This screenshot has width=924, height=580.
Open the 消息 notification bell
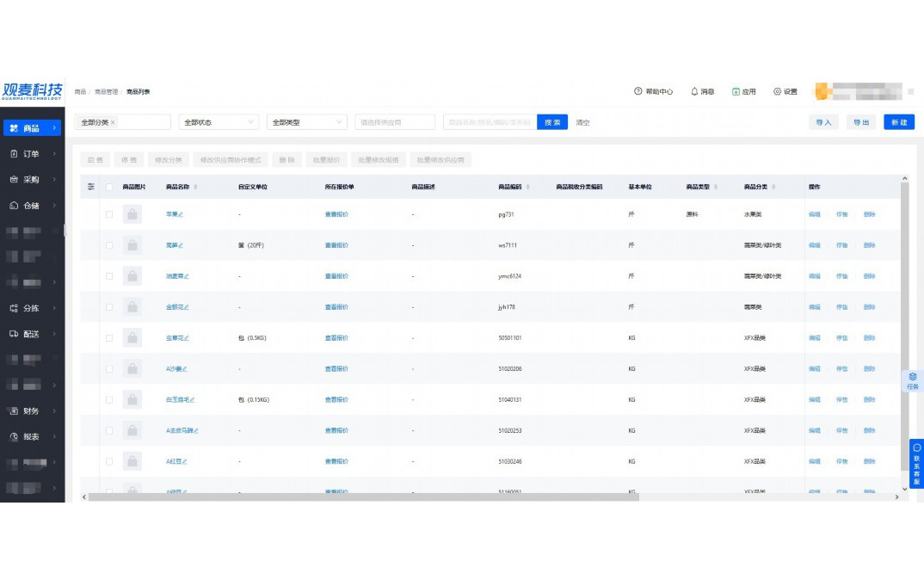pyautogui.click(x=694, y=91)
